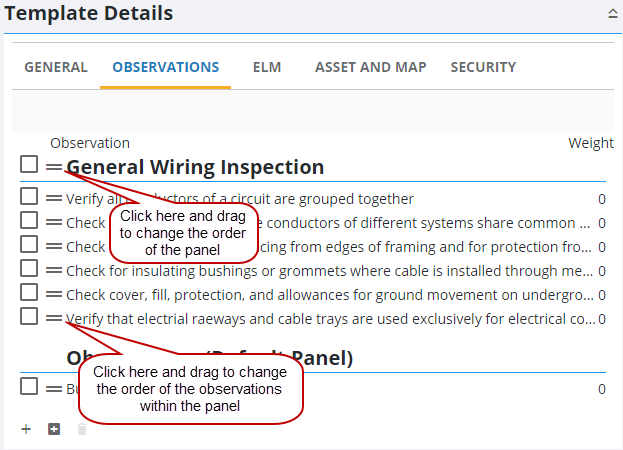Screen dimensions: 623x450
Task: Tick the General Wiring Inspection panel checkbox
Action: coord(29,165)
